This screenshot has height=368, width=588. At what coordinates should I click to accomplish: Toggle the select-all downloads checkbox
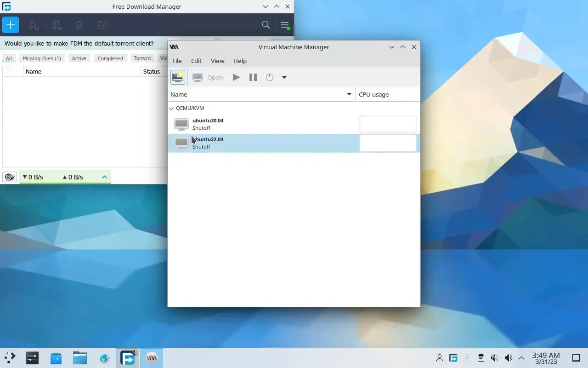[8, 71]
